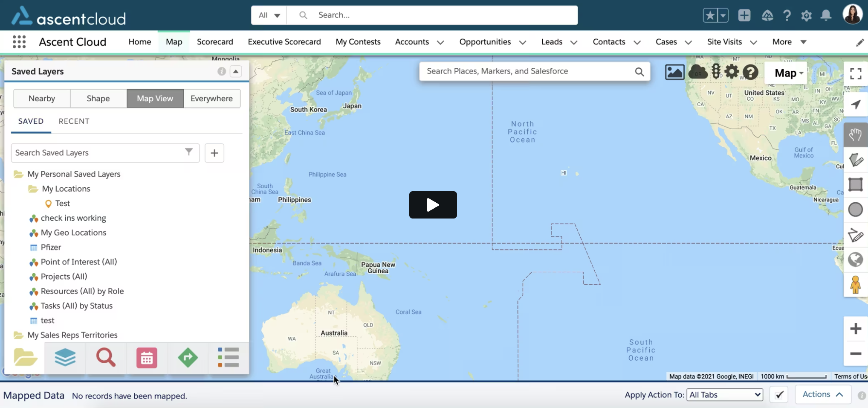The height and width of the screenshot is (408, 868).
Task: Open the More navigation dropdown
Action: coord(790,42)
